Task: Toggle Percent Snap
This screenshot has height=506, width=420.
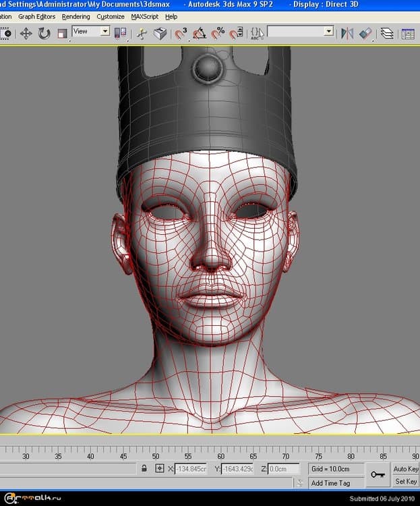Action: (x=218, y=33)
